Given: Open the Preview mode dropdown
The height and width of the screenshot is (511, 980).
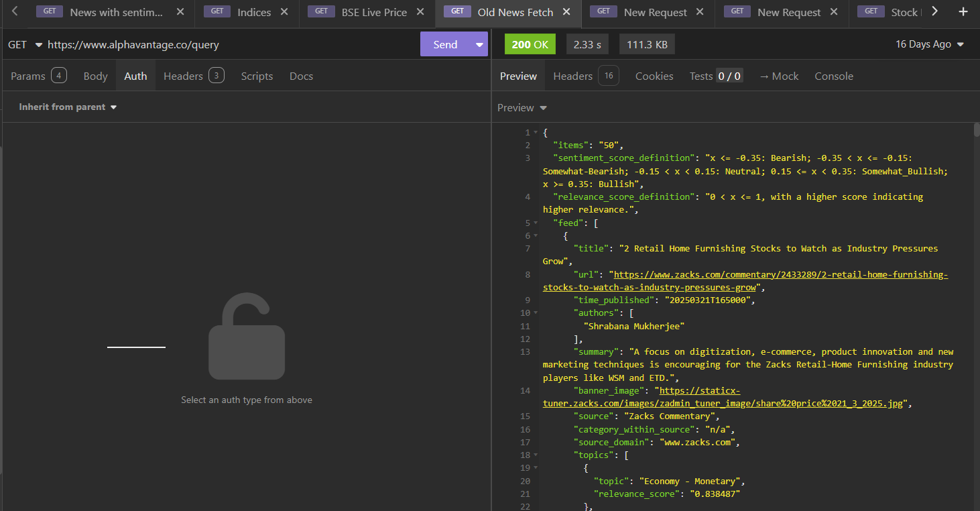Looking at the screenshot, I should coord(522,108).
